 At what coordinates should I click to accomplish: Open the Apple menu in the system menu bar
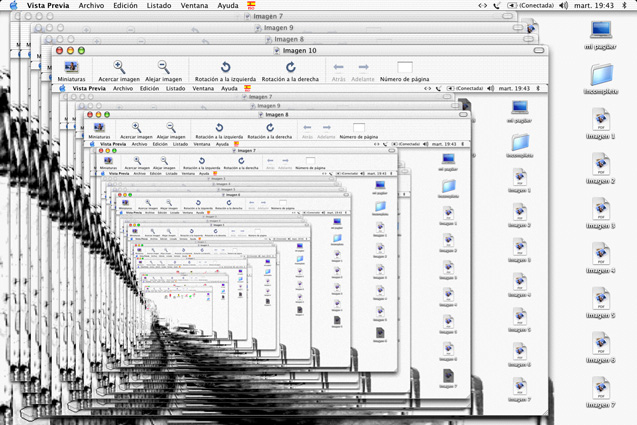[x=14, y=5]
